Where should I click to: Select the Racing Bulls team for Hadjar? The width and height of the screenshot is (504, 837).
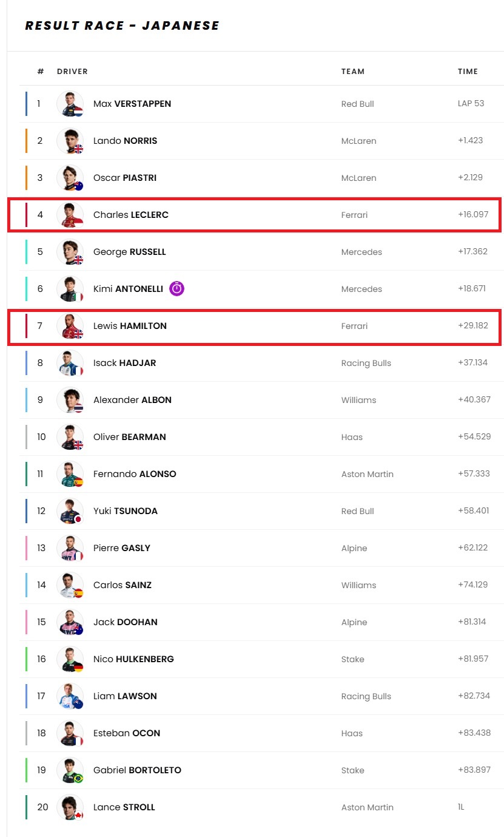(366, 363)
